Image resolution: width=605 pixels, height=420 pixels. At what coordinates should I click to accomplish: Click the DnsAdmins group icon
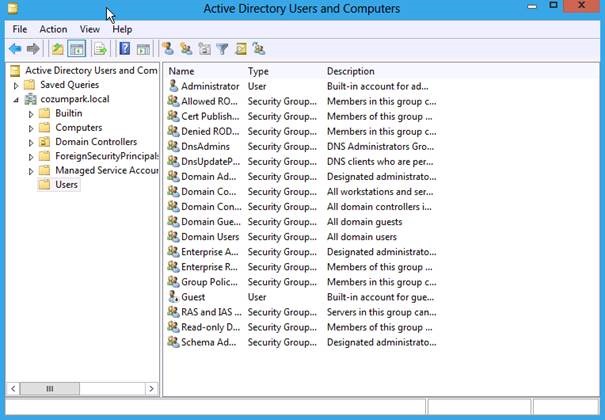coord(173,146)
